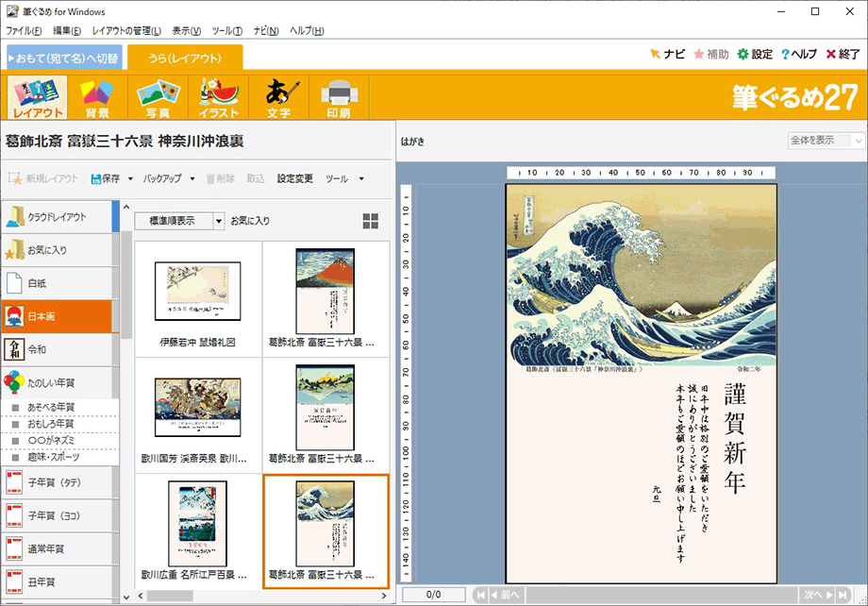The height and width of the screenshot is (606, 868).
Task: Select 趣味・スポーツ subcategory
Action: [59, 457]
